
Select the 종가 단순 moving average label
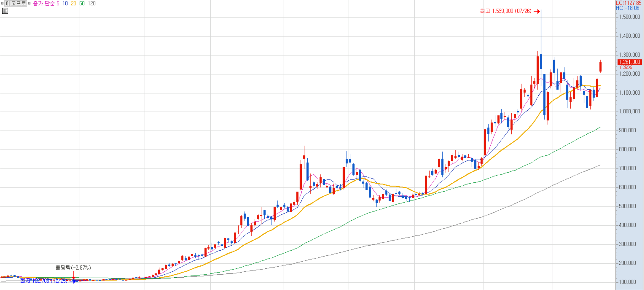click(44, 3)
